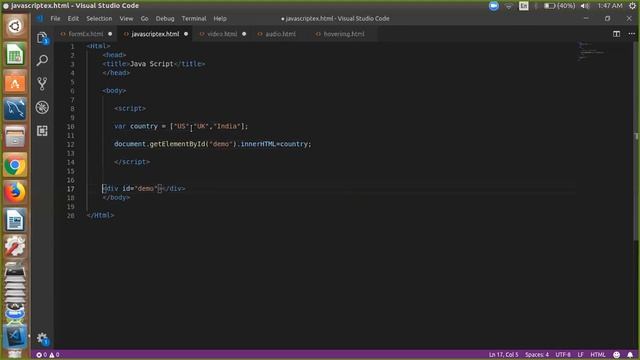Click the closing </Html> tag line
The image size is (640, 360).
coord(100,215)
